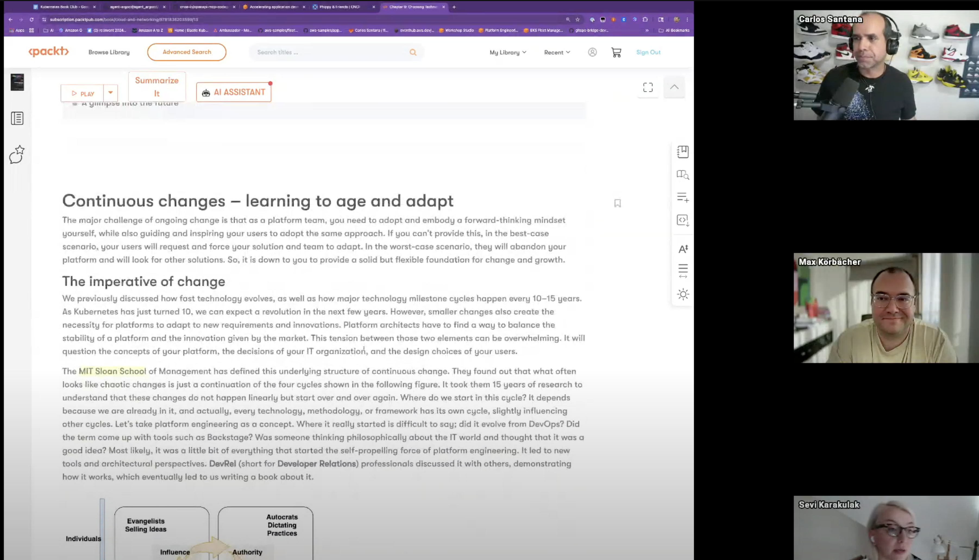The height and width of the screenshot is (560, 979).
Task: Open the shopping cart icon
Action: point(616,52)
